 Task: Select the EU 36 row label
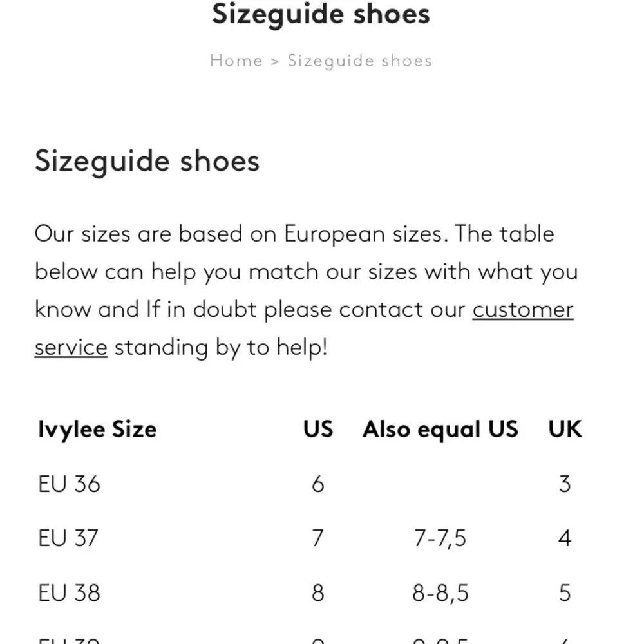[69, 484]
